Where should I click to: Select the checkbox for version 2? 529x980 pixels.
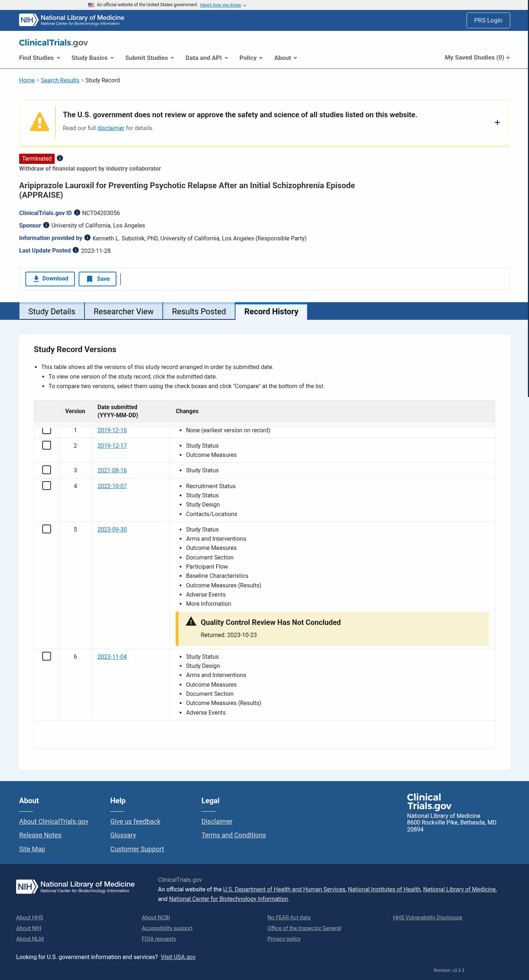coord(46,445)
